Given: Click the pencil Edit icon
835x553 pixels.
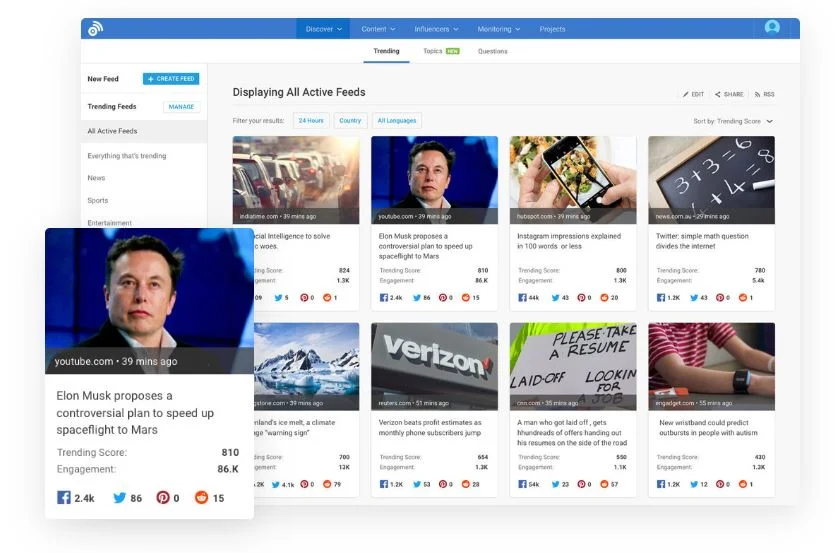Looking at the screenshot, I should (685, 94).
